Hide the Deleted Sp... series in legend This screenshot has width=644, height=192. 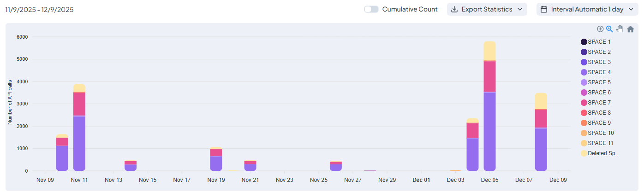(603, 153)
